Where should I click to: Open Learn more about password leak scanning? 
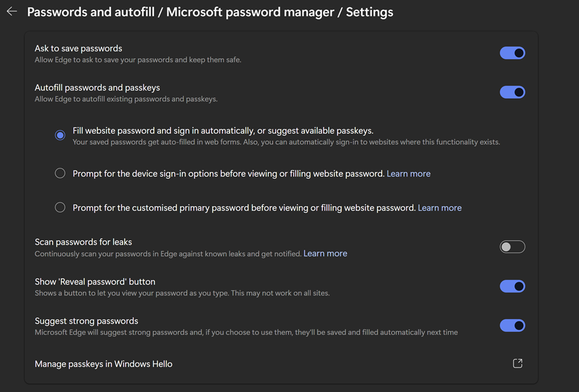(x=325, y=253)
